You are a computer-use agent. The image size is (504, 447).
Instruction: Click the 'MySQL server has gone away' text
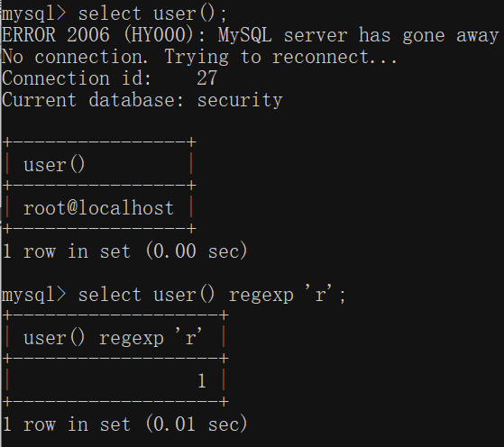(359, 35)
